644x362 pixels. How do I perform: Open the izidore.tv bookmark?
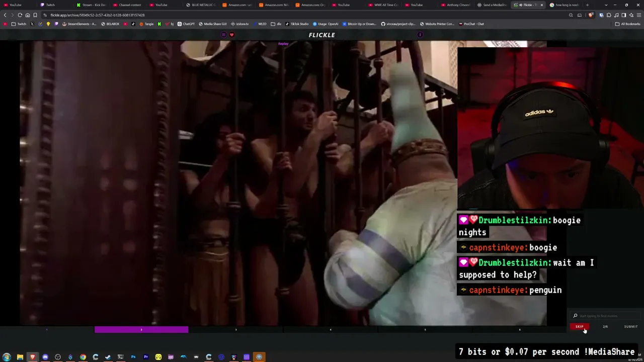(240, 24)
